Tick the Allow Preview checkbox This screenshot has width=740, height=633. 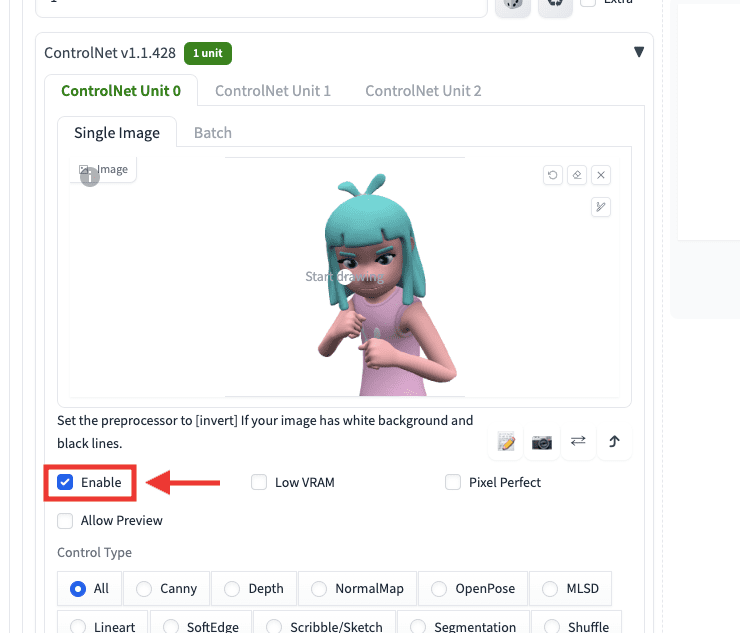65,521
